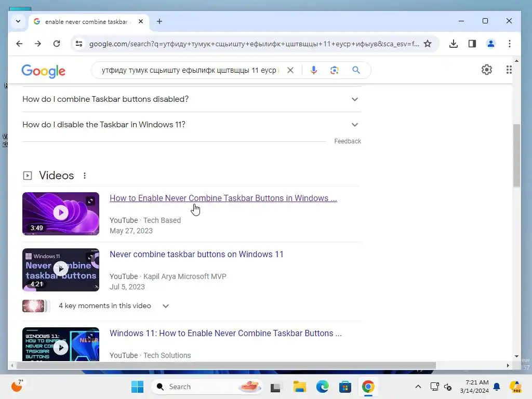The height and width of the screenshot is (399, 532).
Task: Open Google apps grid
Action: pos(509,70)
